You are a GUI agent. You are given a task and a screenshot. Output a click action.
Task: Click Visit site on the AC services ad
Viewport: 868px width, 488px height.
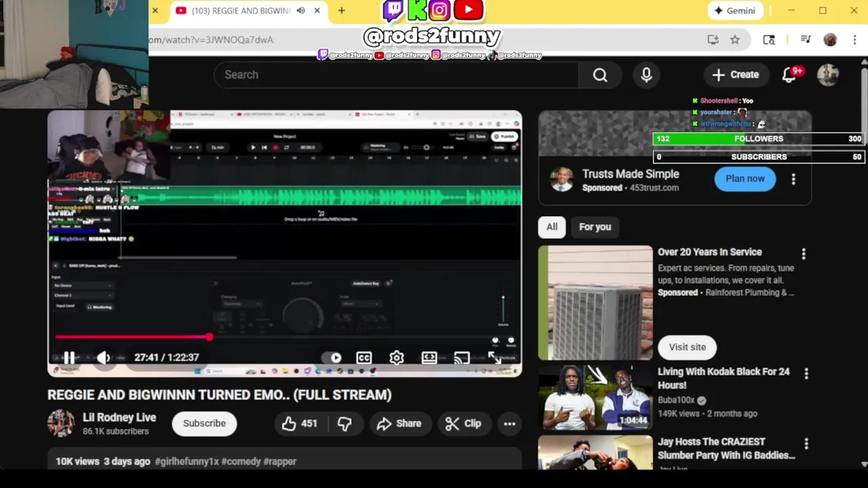[x=688, y=347]
